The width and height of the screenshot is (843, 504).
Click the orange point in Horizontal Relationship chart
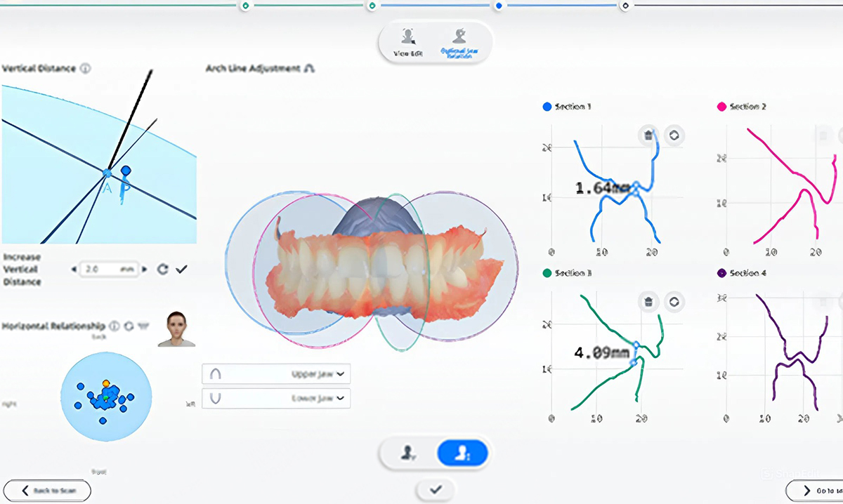point(106,384)
